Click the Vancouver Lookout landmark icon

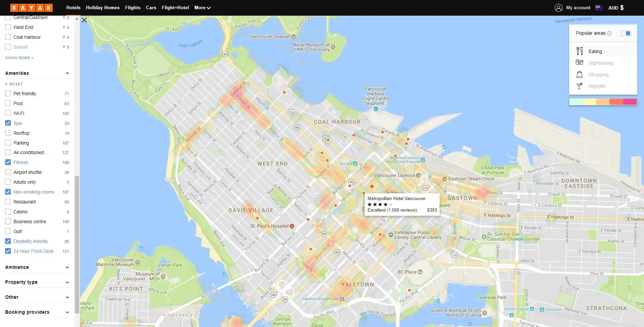coord(418,176)
